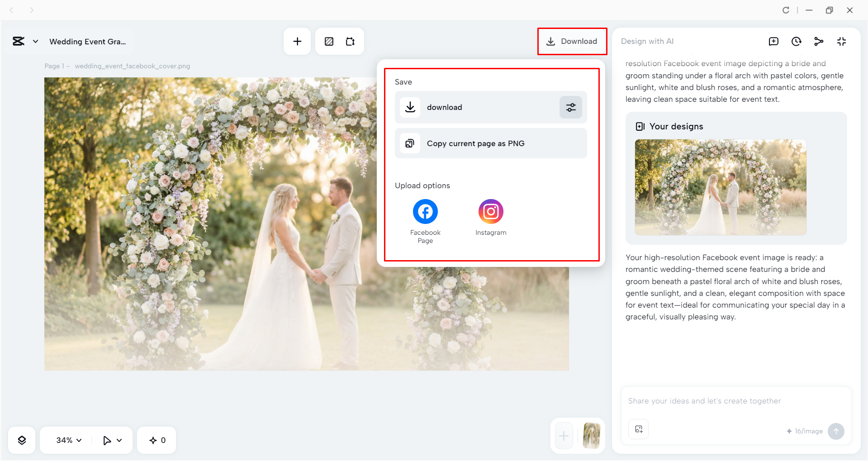Click the 16/image credit cost label
Screen dimensions: 868x461
click(x=805, y=431)
